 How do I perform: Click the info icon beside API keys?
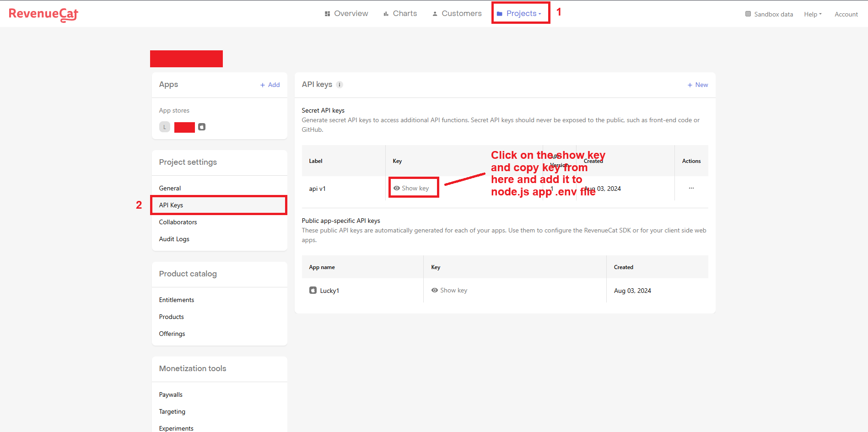pos(340,85)
